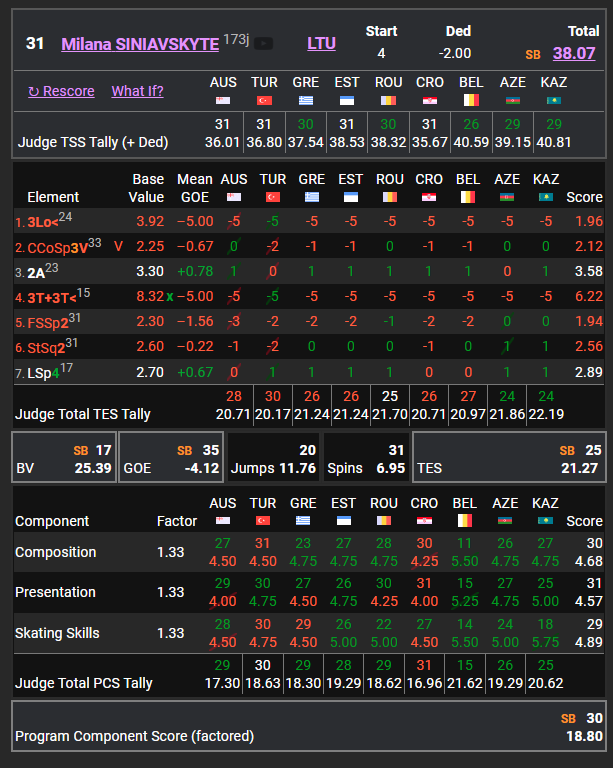Click the Base Value column header
The width and height of the screenshot is (613, 768).
148,188
